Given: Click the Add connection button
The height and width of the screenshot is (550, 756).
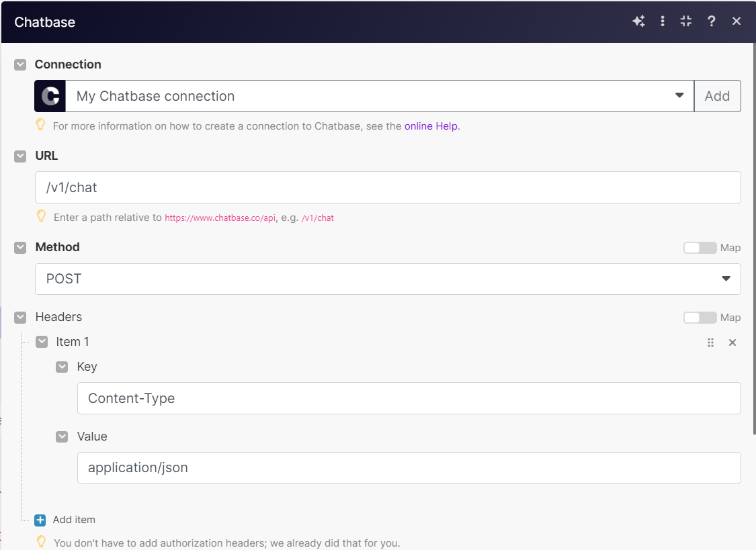Looking at the screenshot, I should point(717,96).
